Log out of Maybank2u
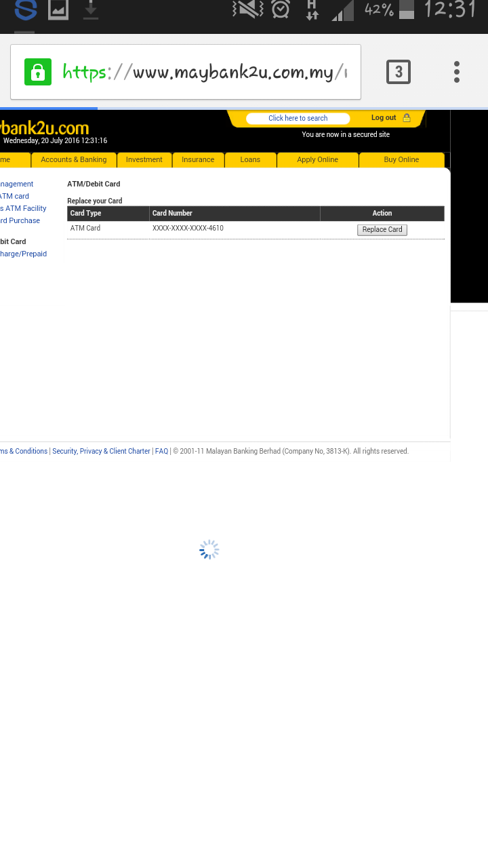Screen dimensions: 488x868 coord(384,118)
